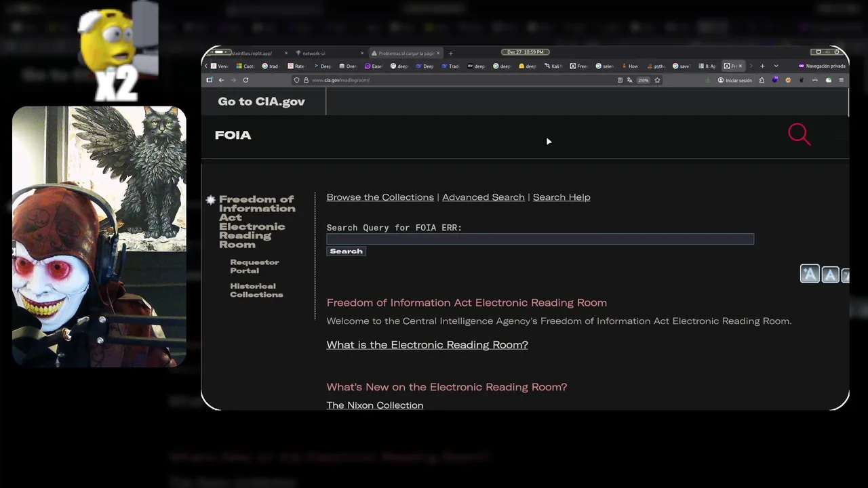Click the orange round extension icon

788,80
